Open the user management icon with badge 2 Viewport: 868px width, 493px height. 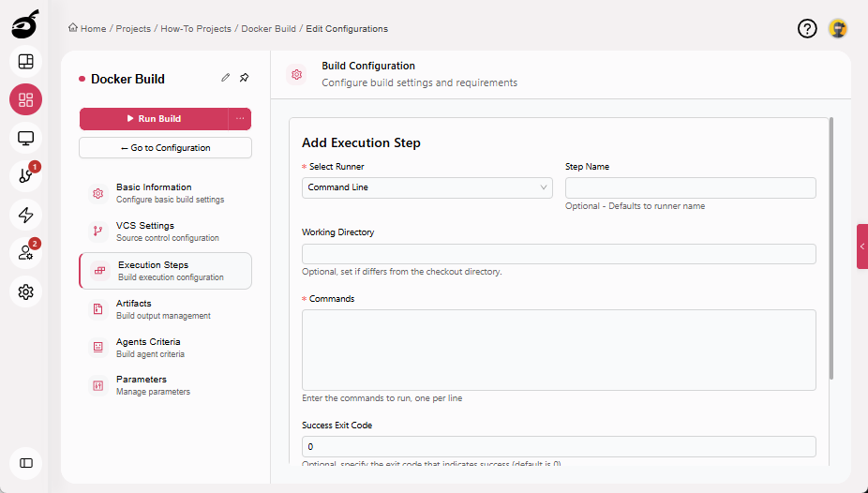click(x=25, y=253)
